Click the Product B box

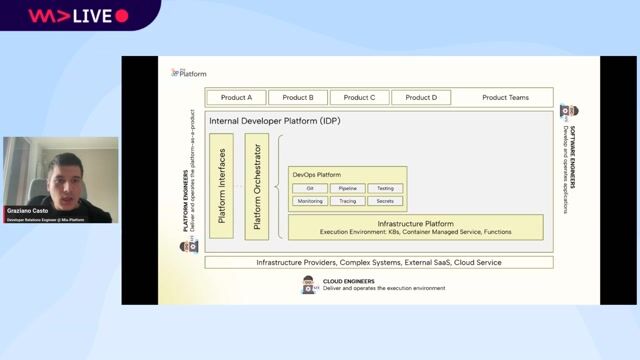(x=298, y=98)
